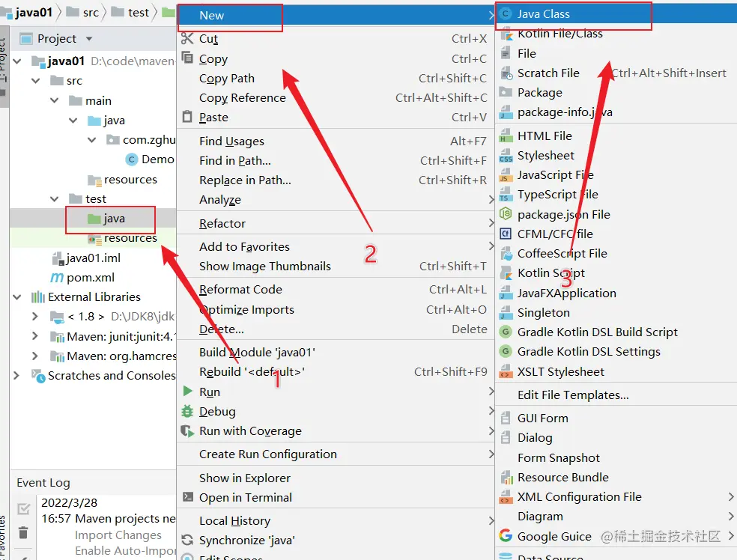The image size is (737, 560).
Task: Click the java01 breadcrumb in navigation bar
Action: (28, 12)
